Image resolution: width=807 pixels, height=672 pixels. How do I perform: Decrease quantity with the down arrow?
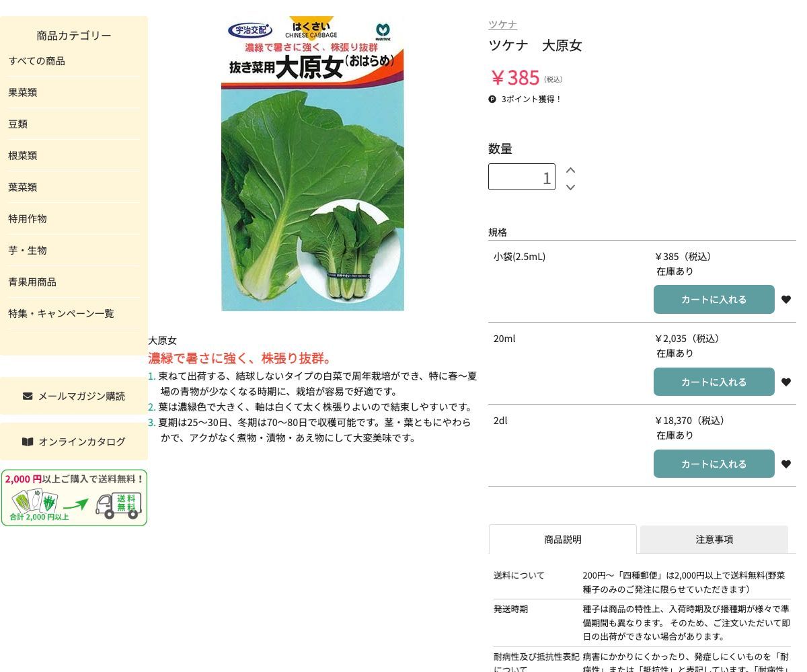click(570, 187)
